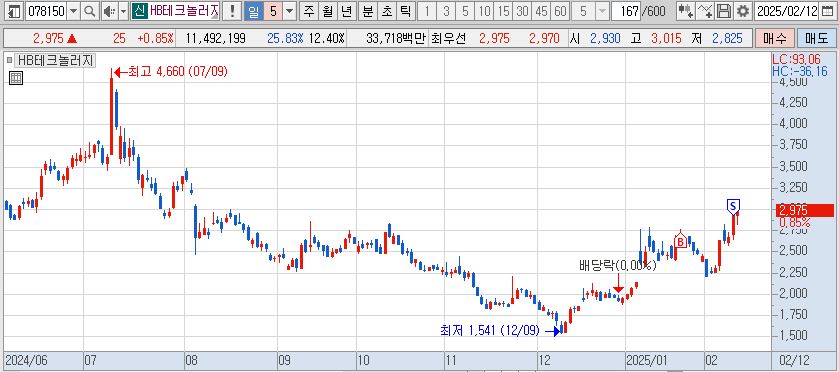839x372 pixels.
Task: Click the low price 2,825
Action: coord(727,38)
